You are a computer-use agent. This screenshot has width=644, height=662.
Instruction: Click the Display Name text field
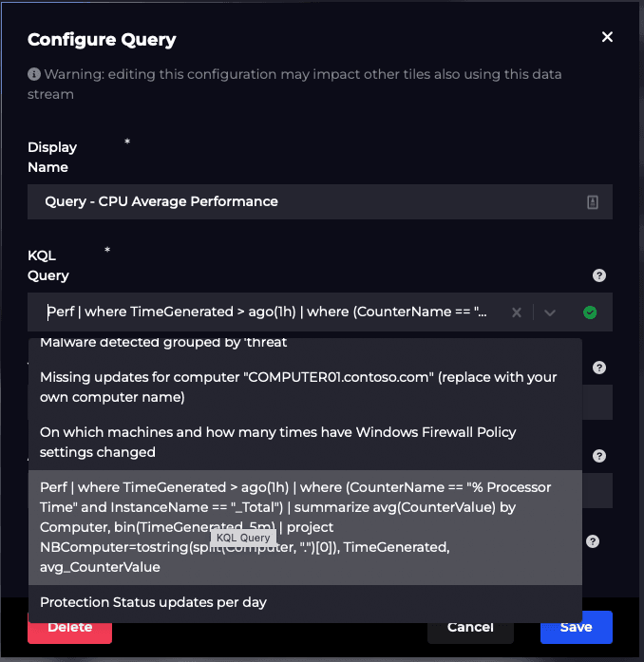click(x=304, y=201)
